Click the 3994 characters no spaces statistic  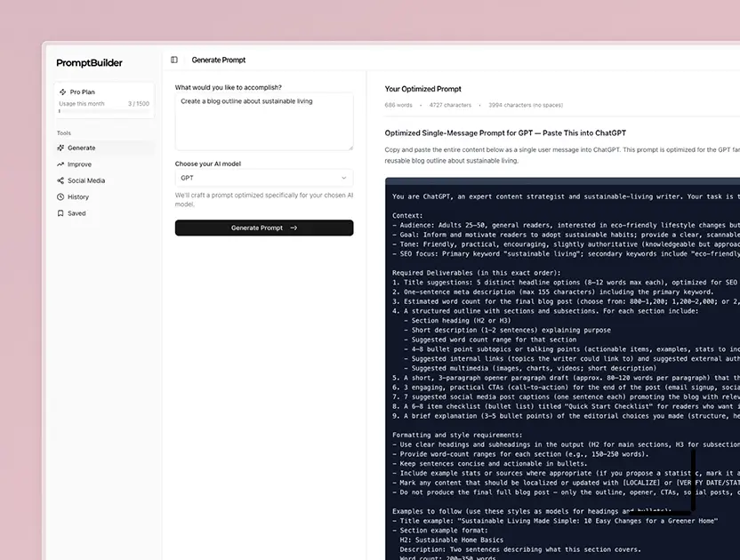click(x=526, y=105)
